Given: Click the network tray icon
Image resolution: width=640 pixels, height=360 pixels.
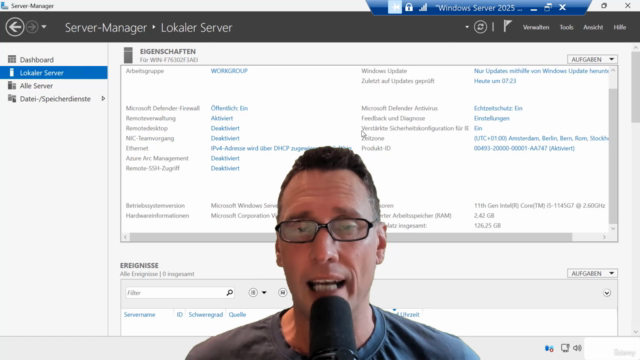Looking at the screenshot, I should (565, 348).
